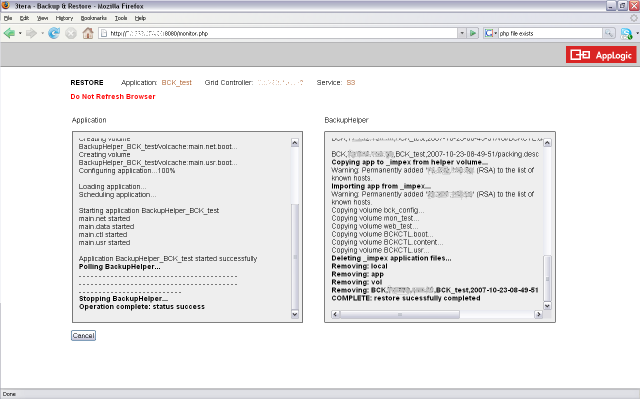This screenshot has height=399, width=640.
Task: Click the RESTORE heading text
Action: click(87, 82)
